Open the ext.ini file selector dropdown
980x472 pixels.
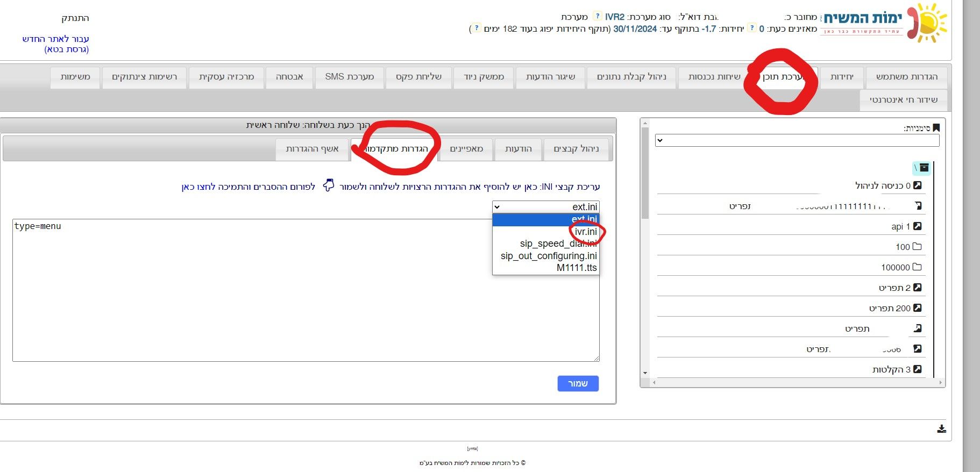pos(545,207)
